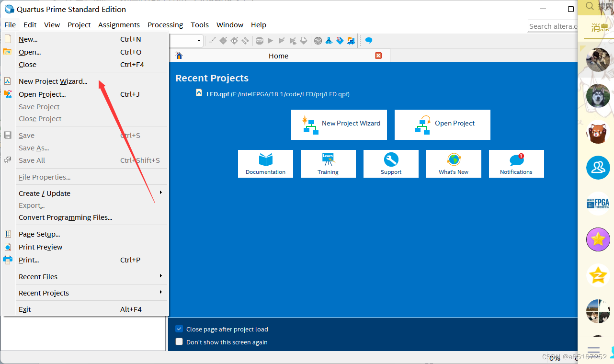Click the Quartus Prime title bar logo
Screen dimensions: 614x364
tap(9, 9)
